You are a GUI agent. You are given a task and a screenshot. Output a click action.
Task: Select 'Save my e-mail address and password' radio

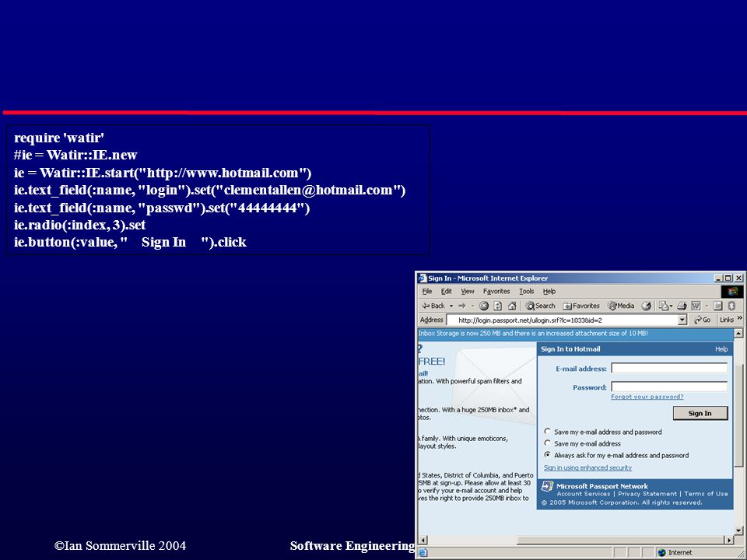547,432
